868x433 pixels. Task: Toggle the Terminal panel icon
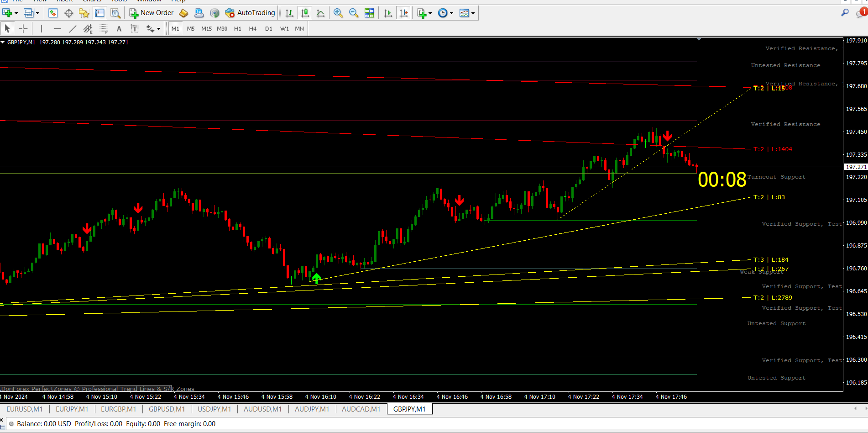point(99,13)
